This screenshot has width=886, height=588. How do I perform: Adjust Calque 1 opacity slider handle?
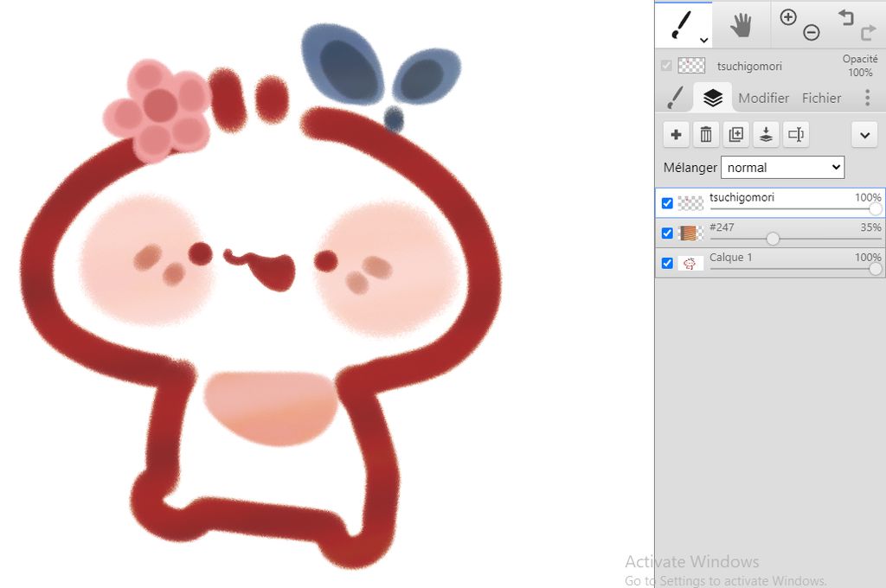pos(876,269)
